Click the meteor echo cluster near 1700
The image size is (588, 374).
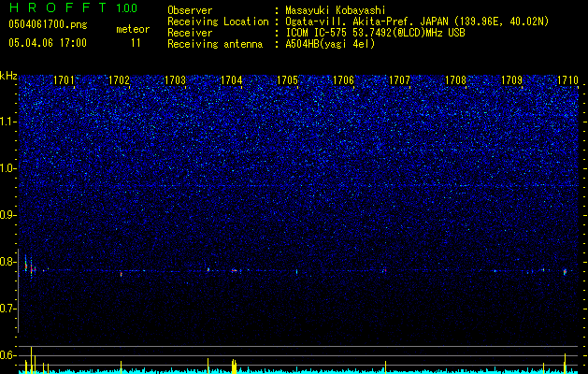[30, 267]
